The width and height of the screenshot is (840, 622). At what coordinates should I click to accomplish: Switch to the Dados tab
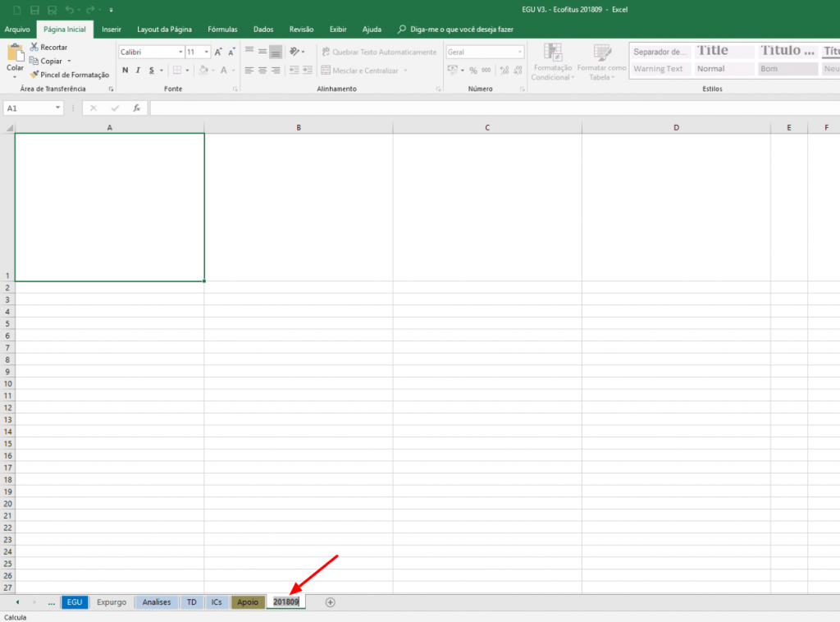click(263, 30)
